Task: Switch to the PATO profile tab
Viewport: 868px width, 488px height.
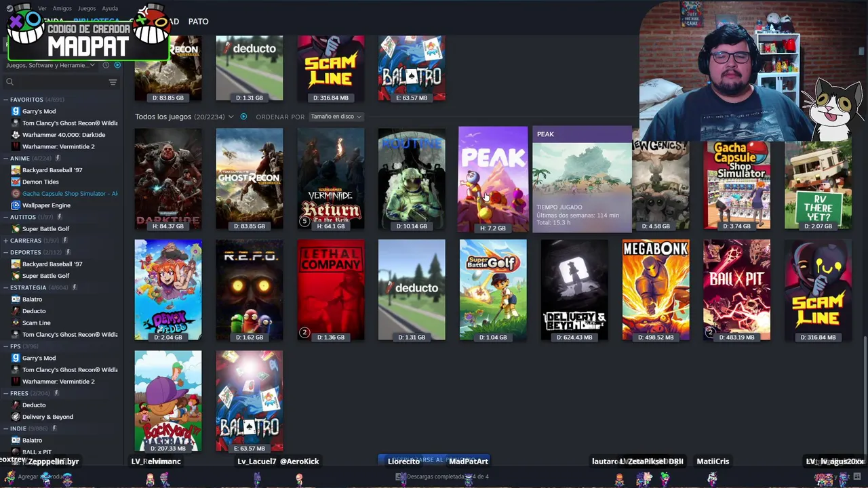Action: pyautogui.click(x=198, y=22)
